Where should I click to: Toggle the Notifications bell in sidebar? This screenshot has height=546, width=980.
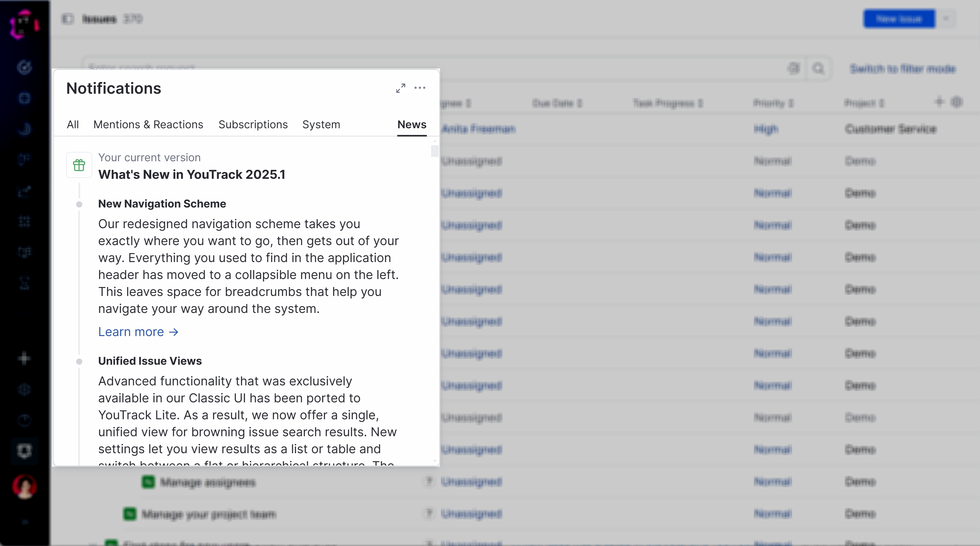[x=24, y=451]
